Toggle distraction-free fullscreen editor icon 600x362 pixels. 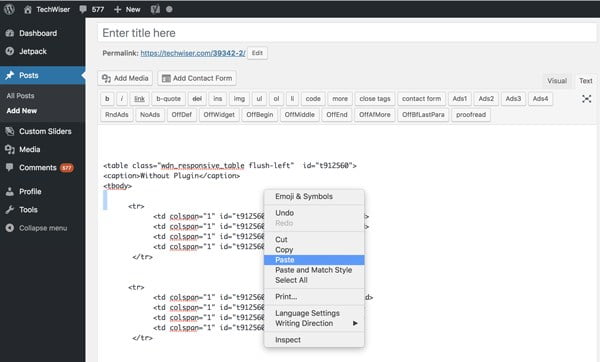point(586,99)
